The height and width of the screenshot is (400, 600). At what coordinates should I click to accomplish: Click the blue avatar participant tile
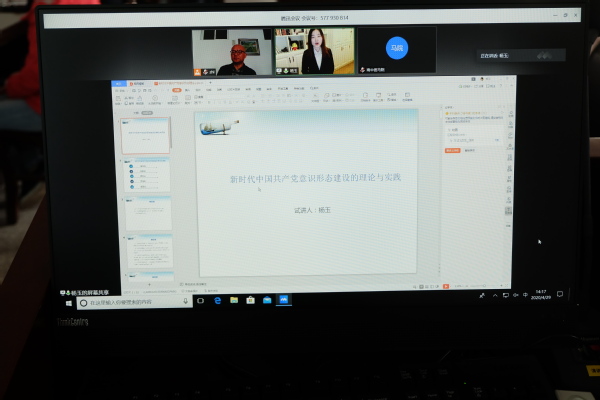click(397, 50)
